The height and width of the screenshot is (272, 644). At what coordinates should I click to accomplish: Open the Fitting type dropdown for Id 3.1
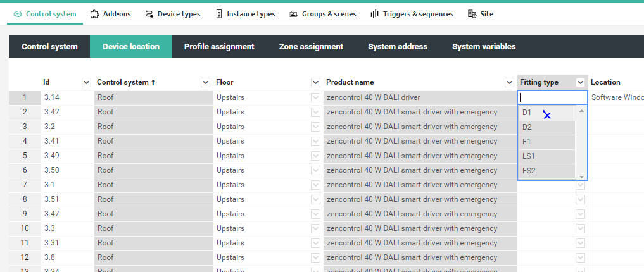[x=580, y=185]
